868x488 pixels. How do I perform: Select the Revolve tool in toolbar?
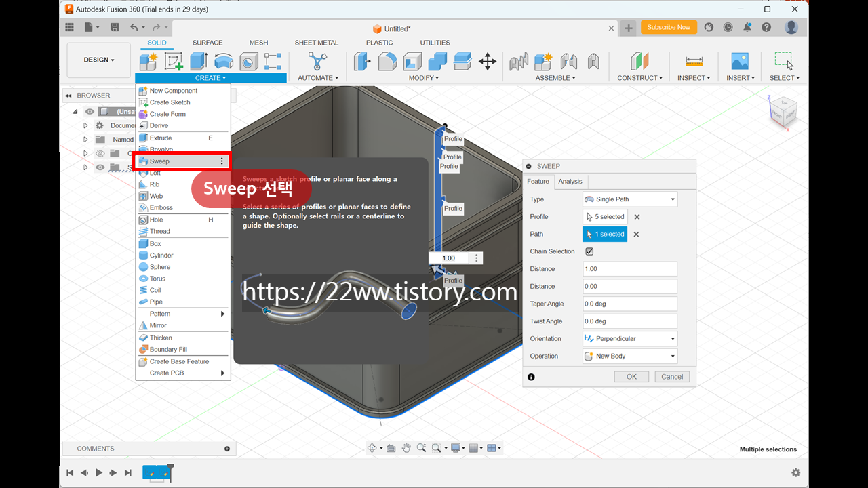[x=223, y=61]
